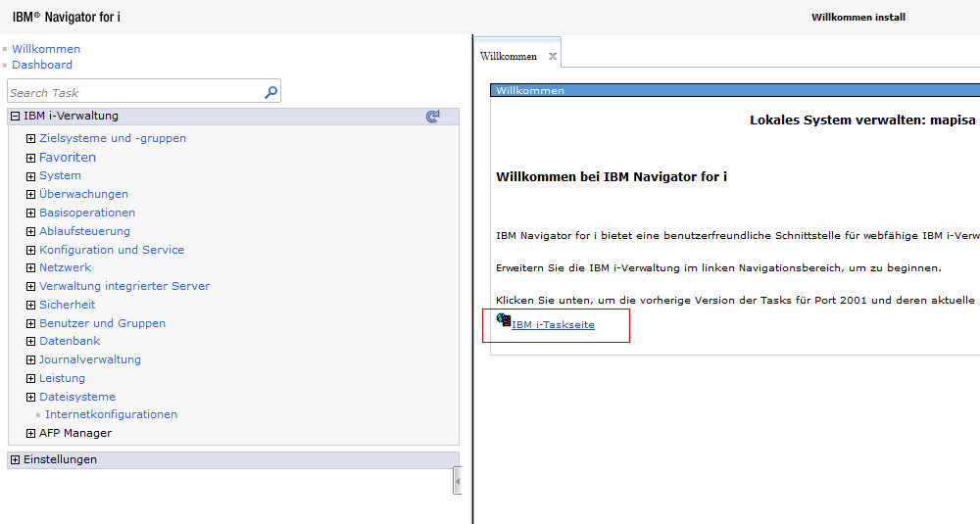Viewport: 980px width, 524px height.
Task: Expand the AFP Manager node
Action: (x=31, y=434)
